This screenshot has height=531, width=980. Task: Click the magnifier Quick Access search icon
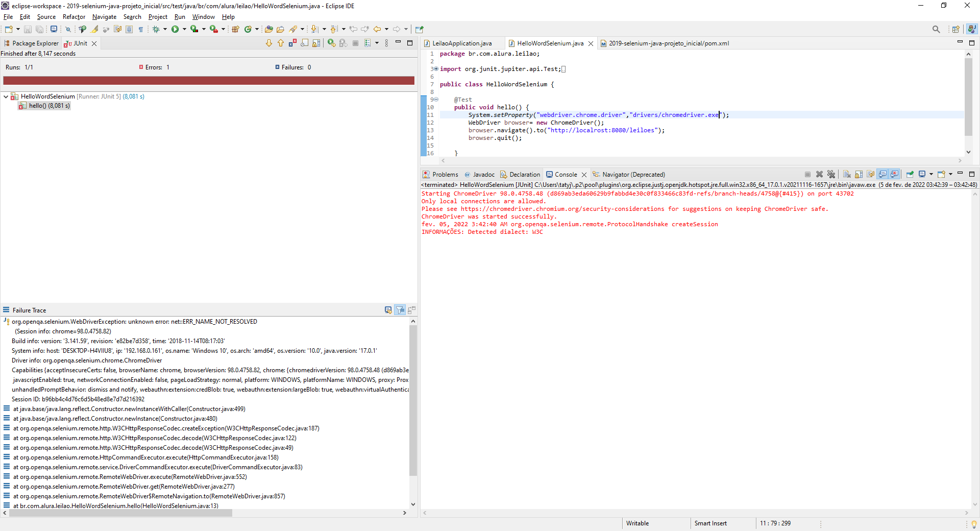tap(936, 29)
